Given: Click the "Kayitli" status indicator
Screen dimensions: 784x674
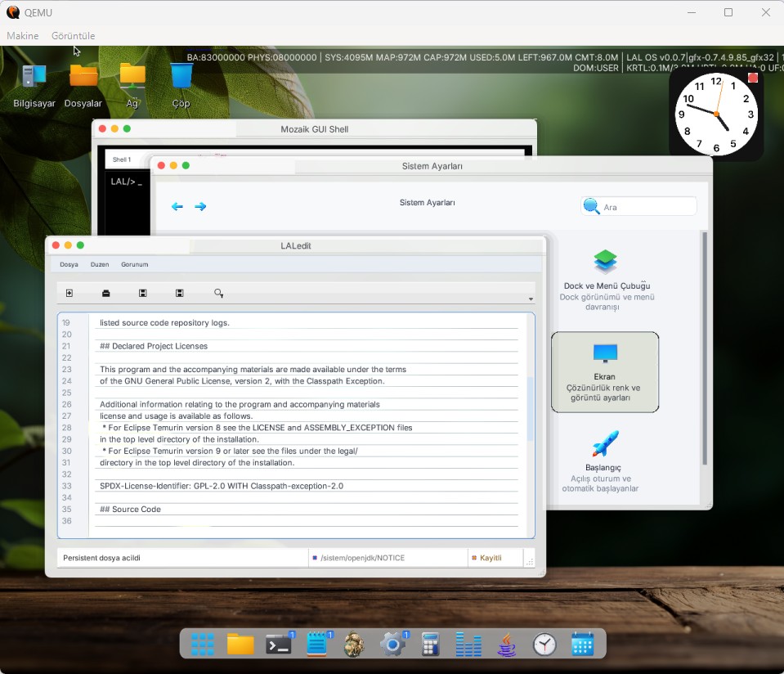Looking at the screenshot, I should pos(491,558).
